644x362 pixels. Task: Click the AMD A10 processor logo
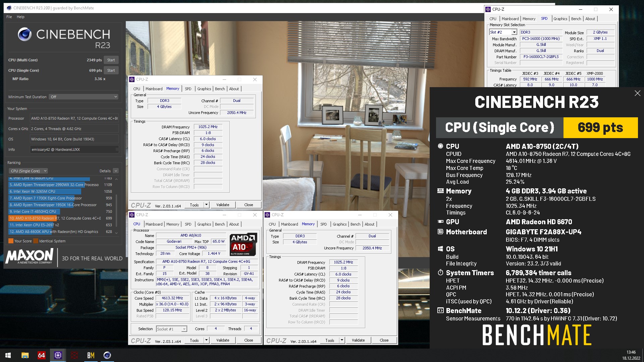[244, 244]
